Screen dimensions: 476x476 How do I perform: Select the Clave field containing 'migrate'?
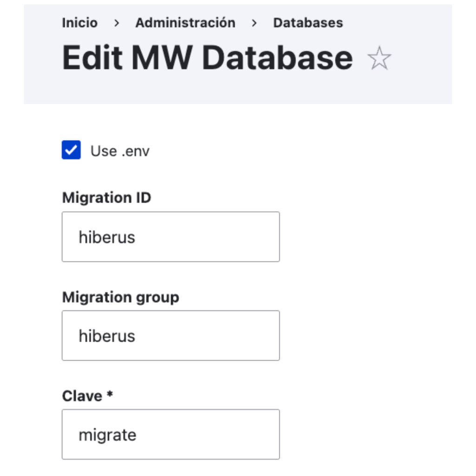(171, 435)
